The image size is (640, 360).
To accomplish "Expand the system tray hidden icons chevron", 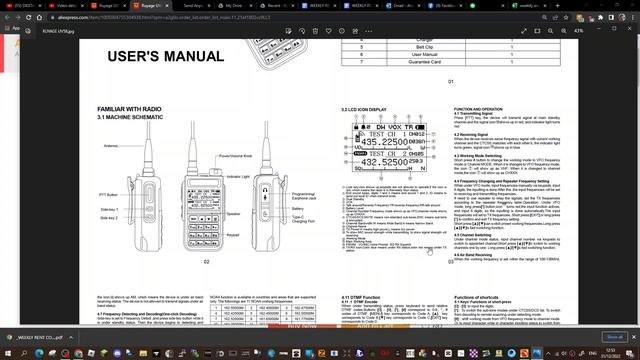I will click(548, 353).
